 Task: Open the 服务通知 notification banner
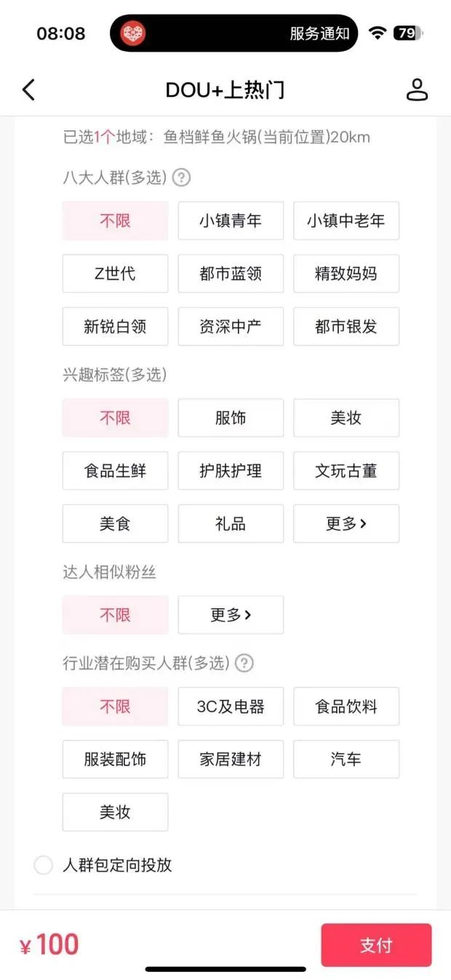coord(319,33)
